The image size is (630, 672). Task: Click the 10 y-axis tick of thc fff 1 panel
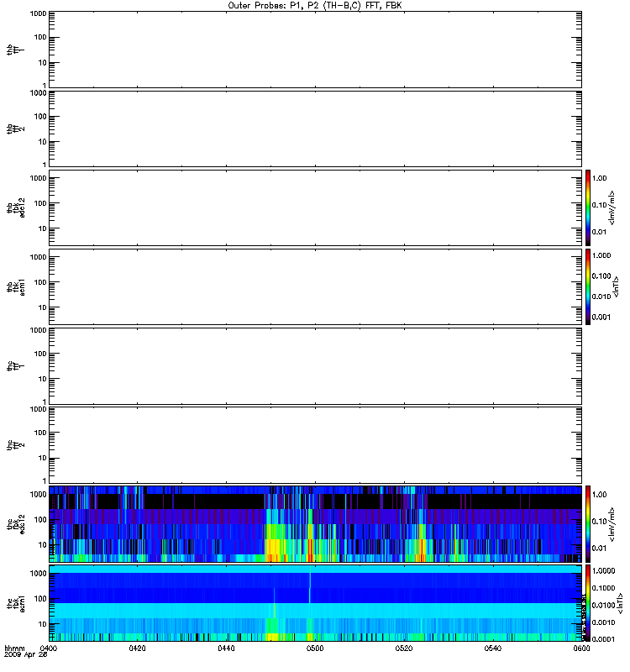coord(43,379)
